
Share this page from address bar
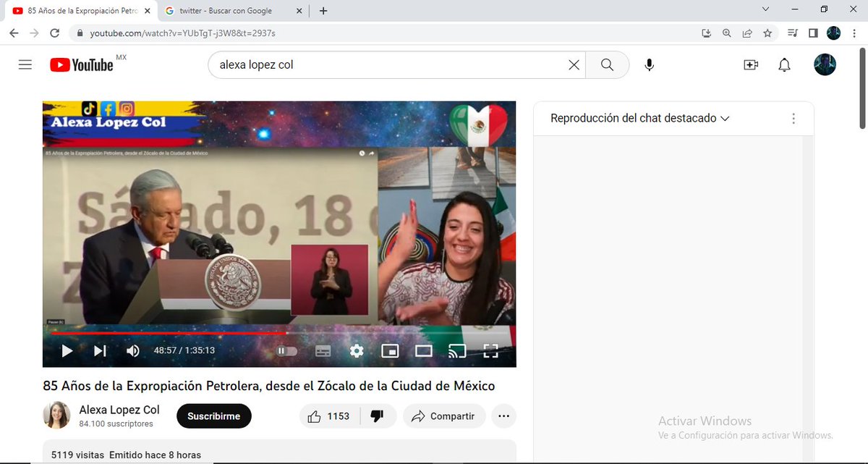[x=747, y=33]
